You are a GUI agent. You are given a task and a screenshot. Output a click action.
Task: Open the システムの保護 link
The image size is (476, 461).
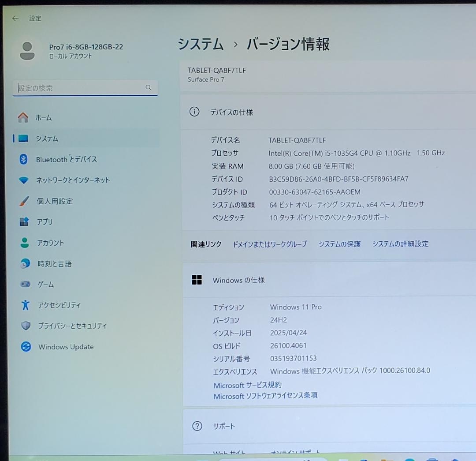coord(339,244)
